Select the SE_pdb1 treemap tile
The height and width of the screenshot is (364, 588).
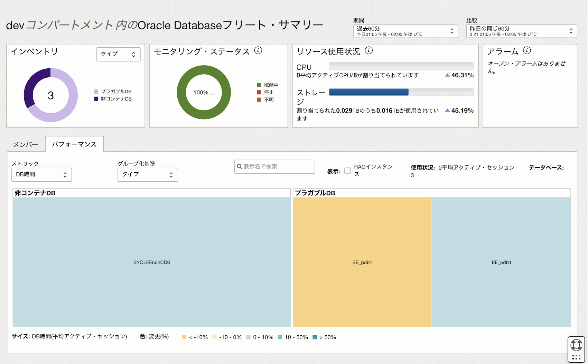tap(362, 262)
